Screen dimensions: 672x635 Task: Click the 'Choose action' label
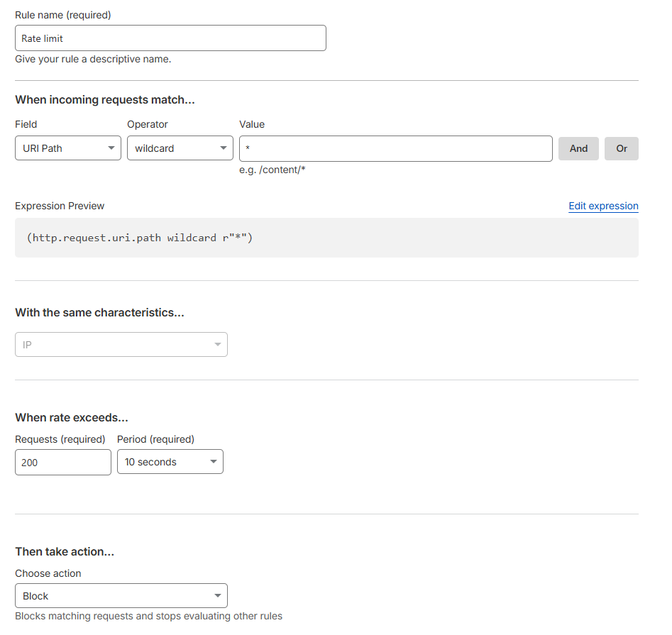coord(48,573)
